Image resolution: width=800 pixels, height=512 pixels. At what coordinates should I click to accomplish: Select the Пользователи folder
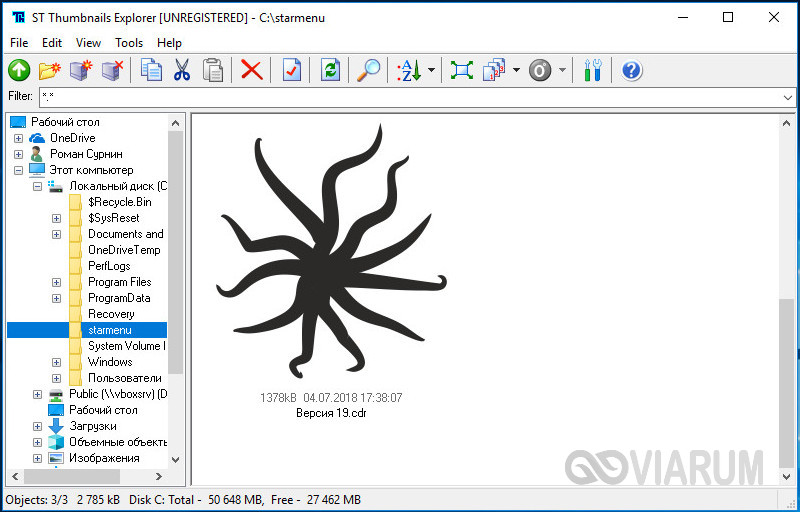pyautogui.click(x=124, y=378)
